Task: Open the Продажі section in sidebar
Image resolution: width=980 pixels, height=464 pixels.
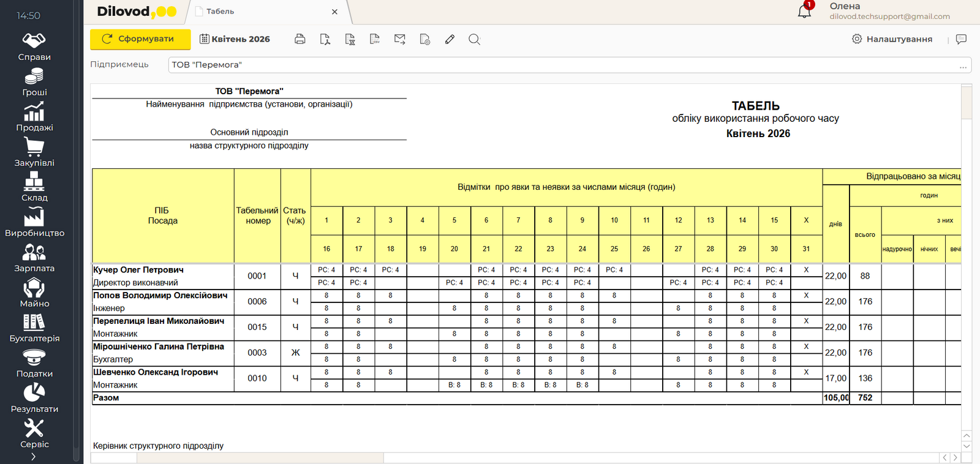Action: (34, 118)
